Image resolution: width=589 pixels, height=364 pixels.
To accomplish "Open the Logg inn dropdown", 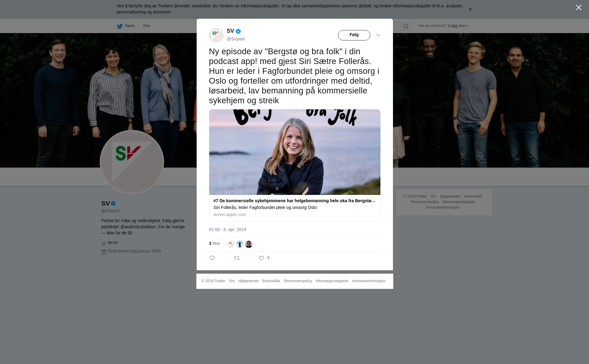I will (458, 26).
